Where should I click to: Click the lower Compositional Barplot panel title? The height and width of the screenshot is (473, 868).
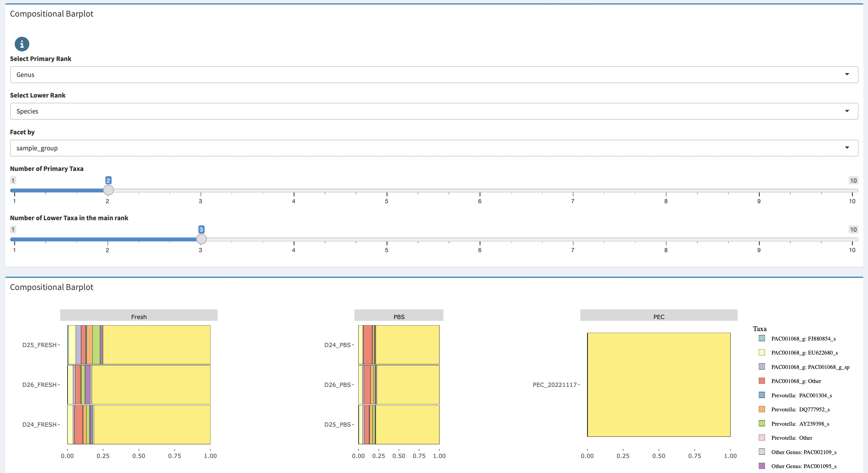pos(52,287)
